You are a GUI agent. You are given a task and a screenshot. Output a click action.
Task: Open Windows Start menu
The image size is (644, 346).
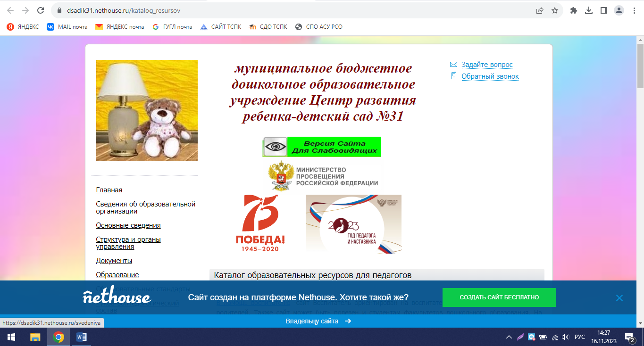[11, 337]
